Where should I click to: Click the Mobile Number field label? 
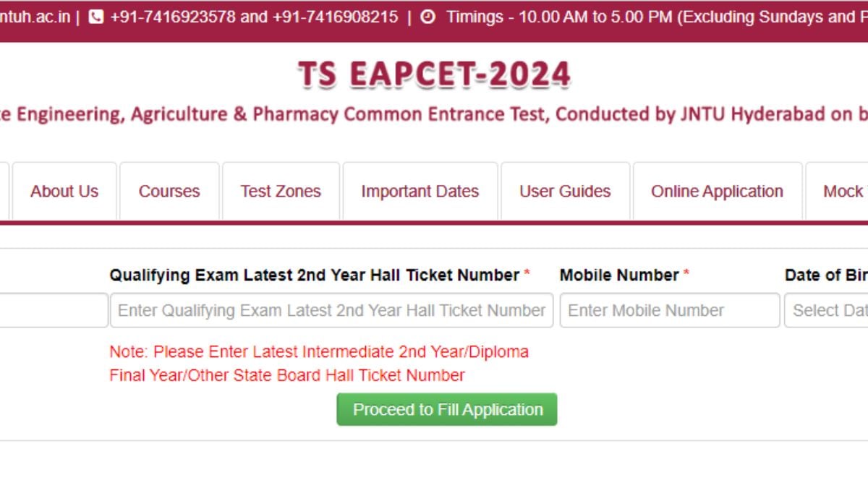pyautogui.click(x=619, y=275)
